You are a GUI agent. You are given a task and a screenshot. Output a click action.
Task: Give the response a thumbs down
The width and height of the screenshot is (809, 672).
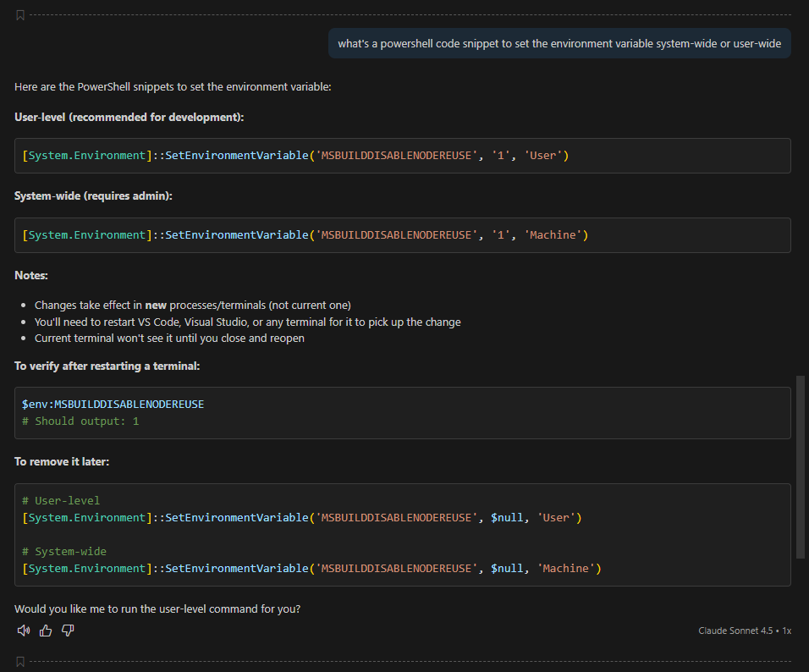[68, 631]
